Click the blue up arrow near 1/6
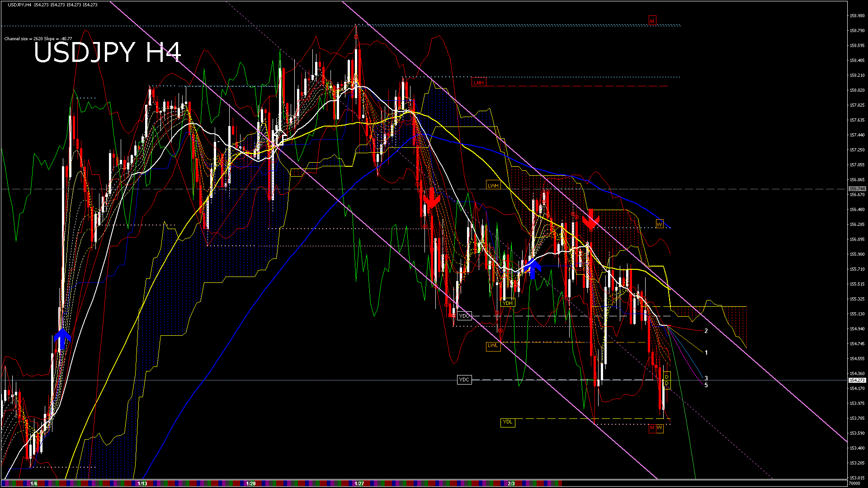The width and height of the screenshot is (868, 488). pyautogui.click(x=62, y=339)
